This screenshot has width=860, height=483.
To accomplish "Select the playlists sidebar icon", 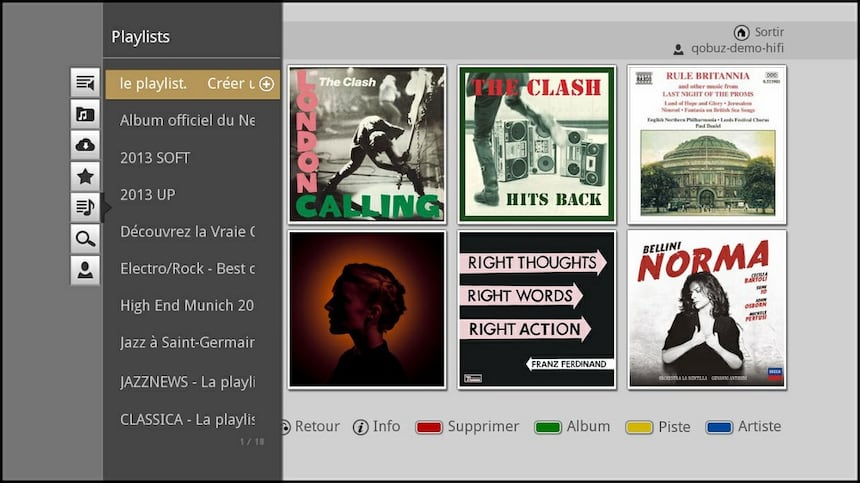I will (x=85, y=208).
